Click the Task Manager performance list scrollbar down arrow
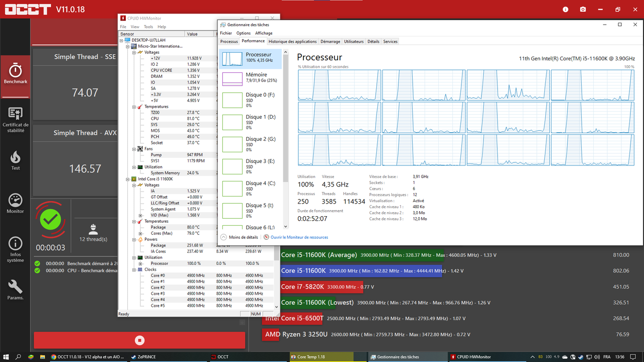The height and width of the screenshot is (362, 644). [x=286, y=226]
